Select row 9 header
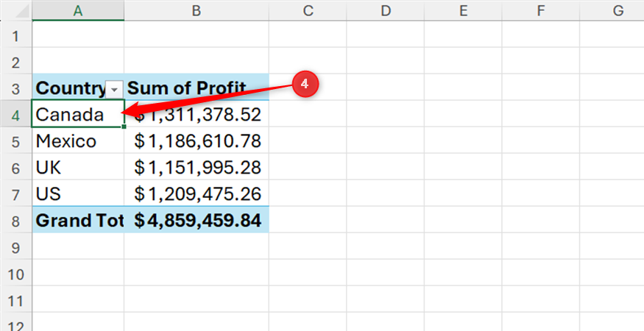 (15, 246)
